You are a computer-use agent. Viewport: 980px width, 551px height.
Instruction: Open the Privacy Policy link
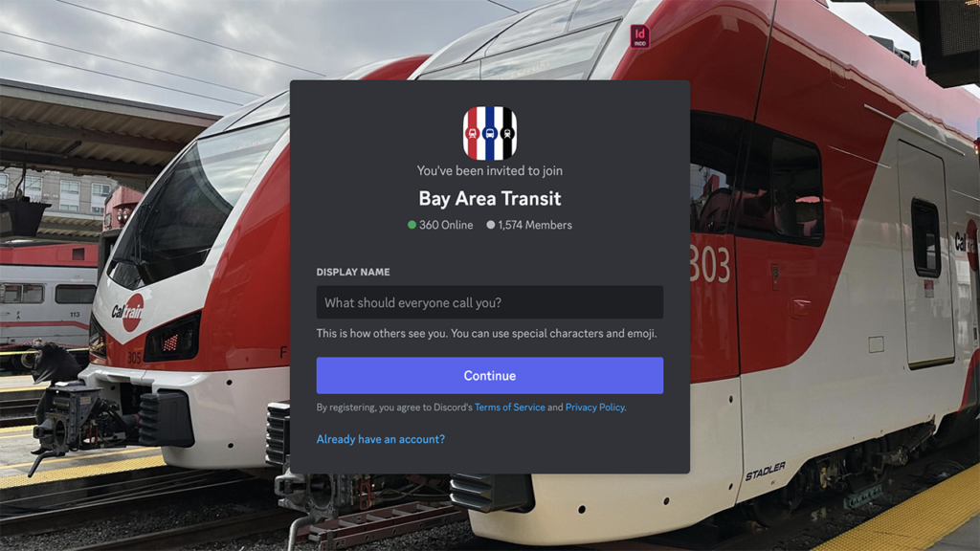coord(594,408)
